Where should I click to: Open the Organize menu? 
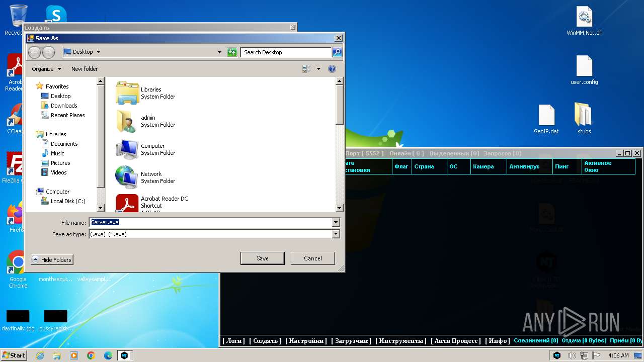tap(46, 69)
